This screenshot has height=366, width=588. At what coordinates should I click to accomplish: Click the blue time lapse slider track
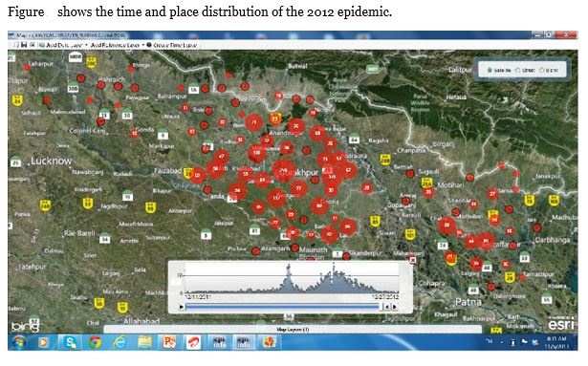pos(282,307)
